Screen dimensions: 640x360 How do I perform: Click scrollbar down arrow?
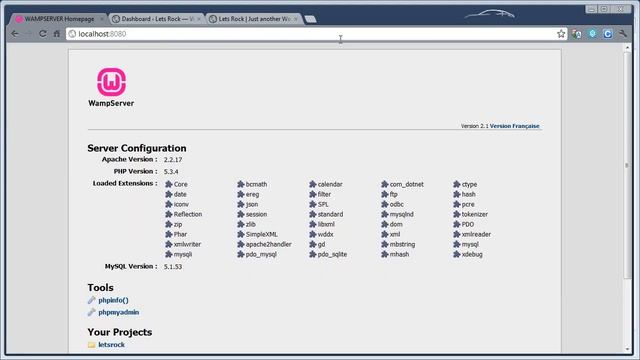(x=627, y=349)
